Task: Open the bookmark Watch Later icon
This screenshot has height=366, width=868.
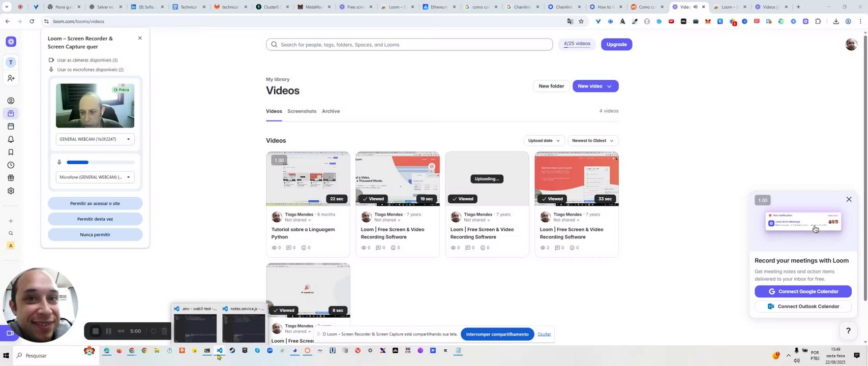Action: click(11, 152)
